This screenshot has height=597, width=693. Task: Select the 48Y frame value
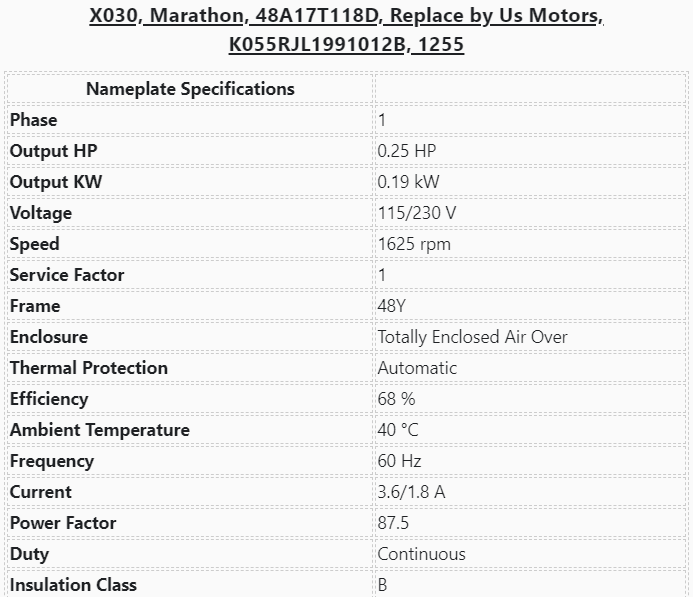(393, 306)
